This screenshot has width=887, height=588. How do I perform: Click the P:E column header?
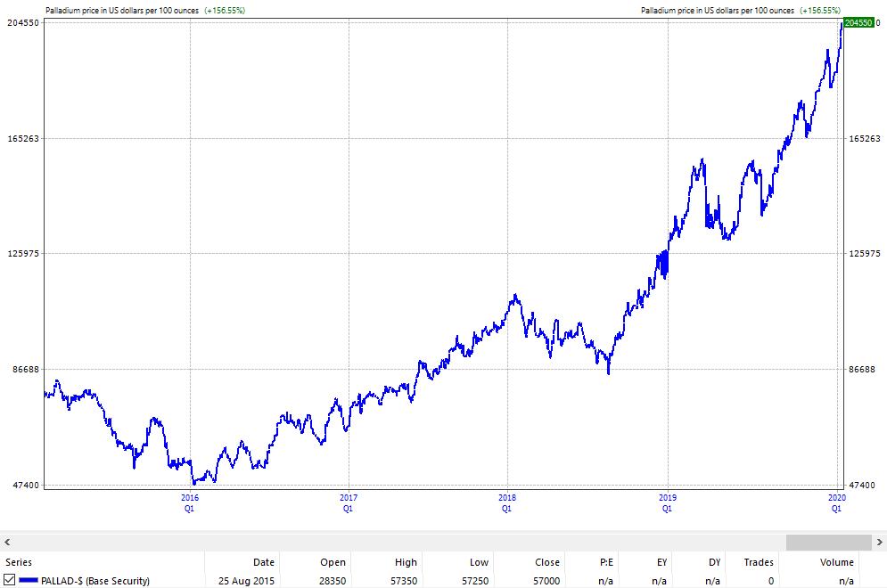pyautogui.click(x=605, y=562)
